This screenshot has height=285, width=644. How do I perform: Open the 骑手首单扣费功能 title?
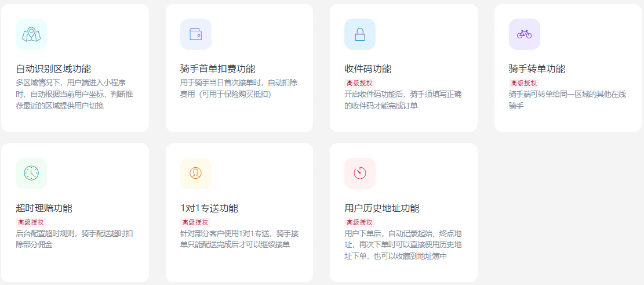217,69
